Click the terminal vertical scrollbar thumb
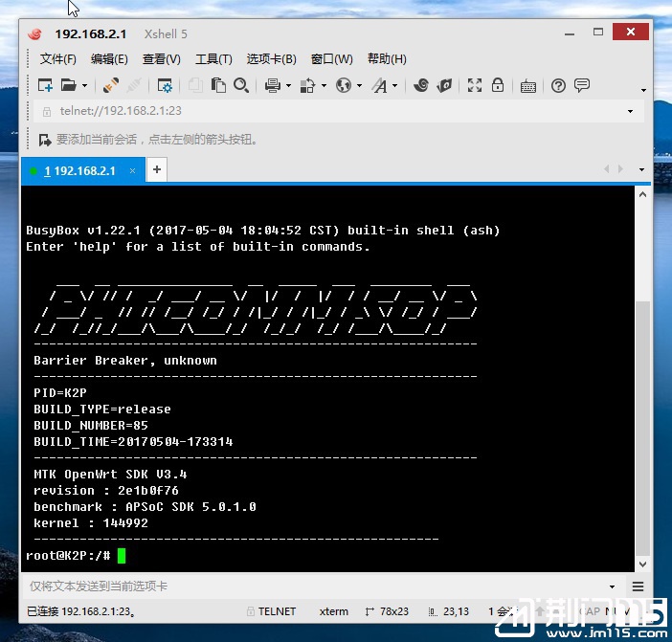Viewport: 672px width, 642px height. [x=642, y=428]
